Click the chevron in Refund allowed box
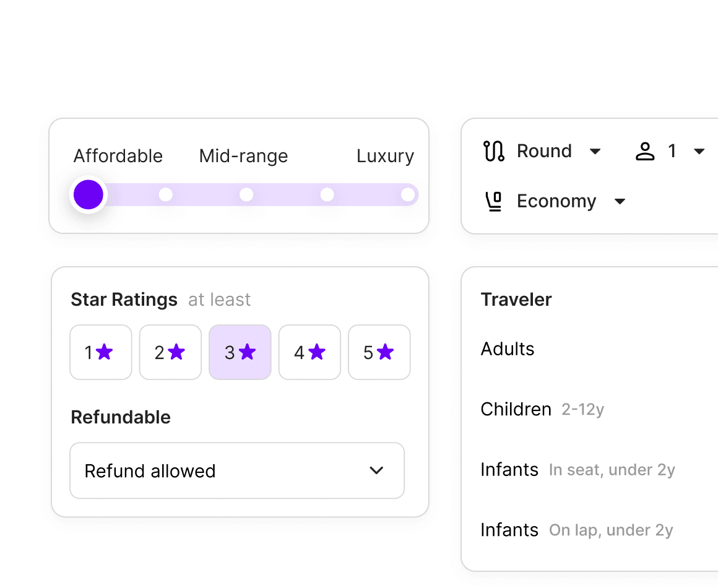The height and width of the screenshot is (588, 718). click(x=376, y=471)
